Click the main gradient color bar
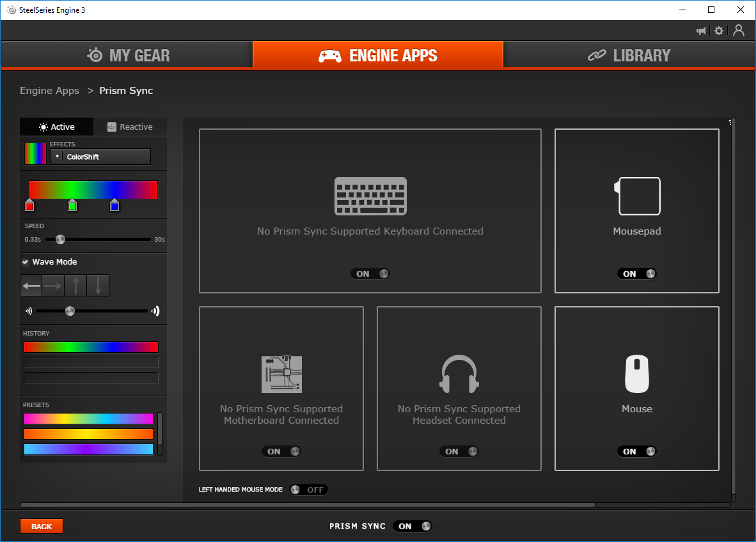 click(x=93, y=190)
